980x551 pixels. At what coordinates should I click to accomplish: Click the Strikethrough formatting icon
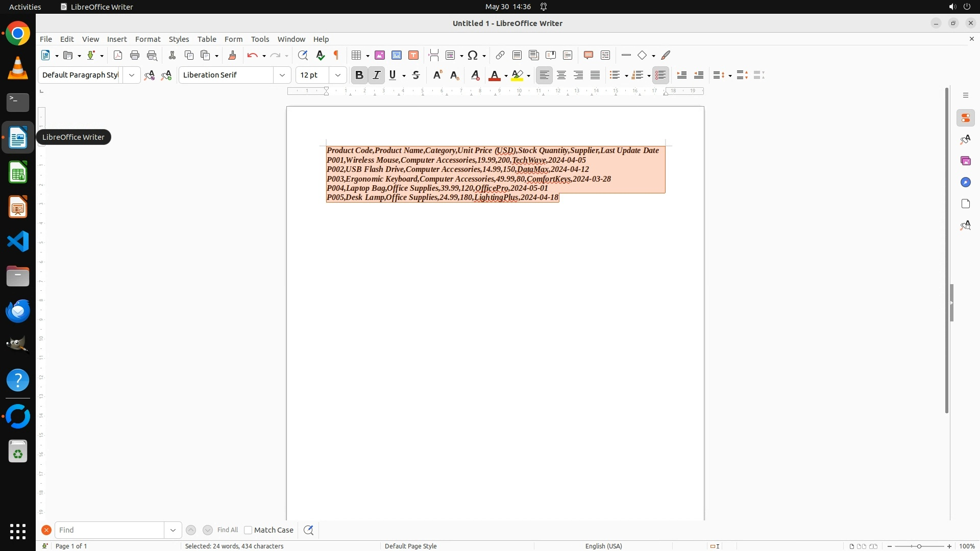coord(416,75)
